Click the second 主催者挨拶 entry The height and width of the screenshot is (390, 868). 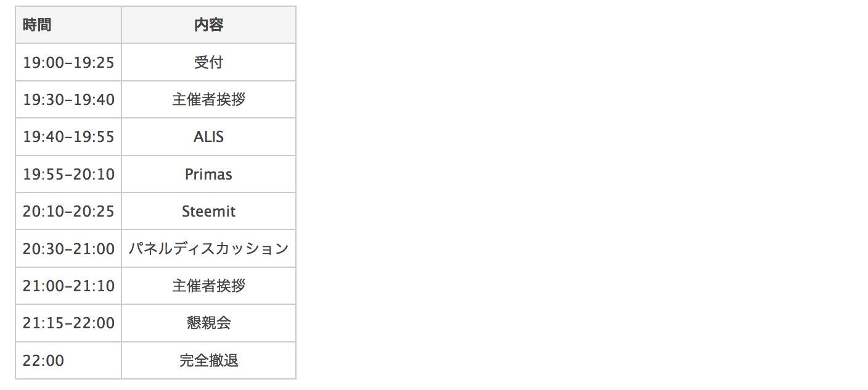[208, 286]
